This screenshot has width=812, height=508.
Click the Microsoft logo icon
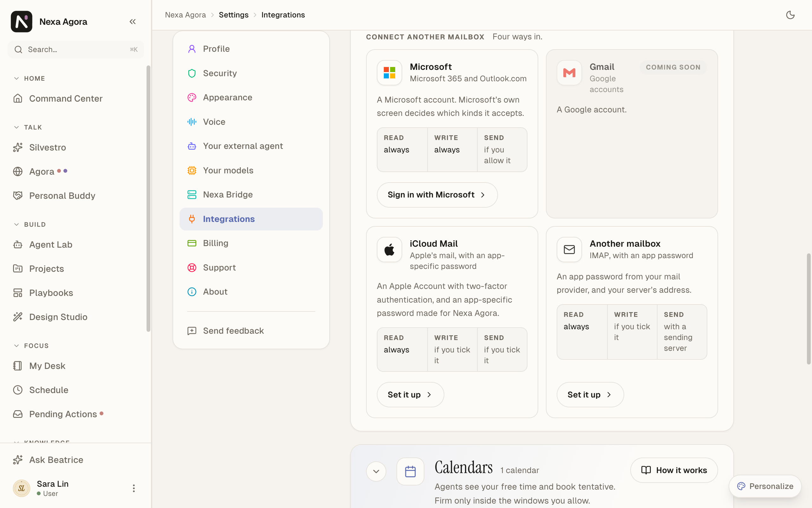point(389,73)
